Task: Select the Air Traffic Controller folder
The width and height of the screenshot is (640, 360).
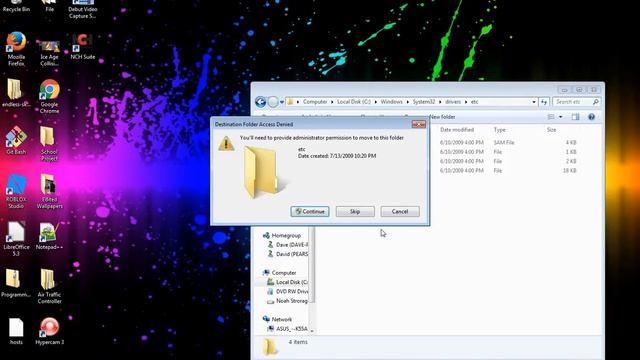Action: pos(49,287)
